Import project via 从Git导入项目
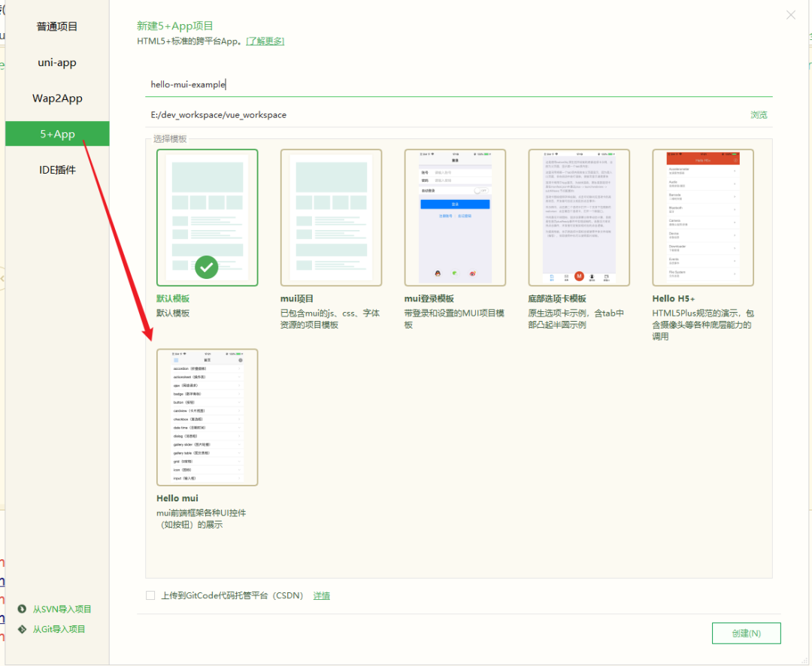Screen dimensions: 812x666 pos(59,629)
